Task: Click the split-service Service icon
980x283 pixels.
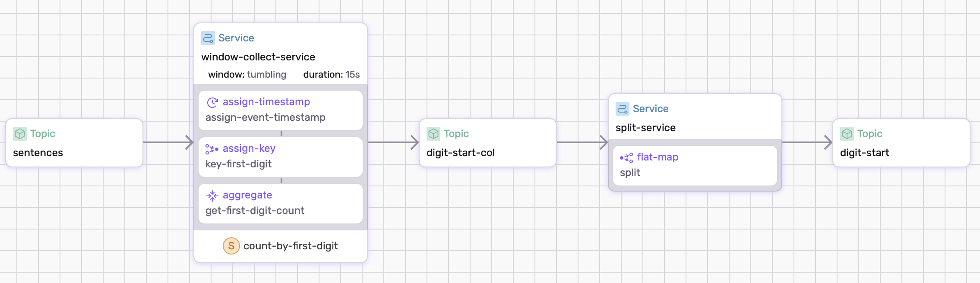Action: click(623, 109)
